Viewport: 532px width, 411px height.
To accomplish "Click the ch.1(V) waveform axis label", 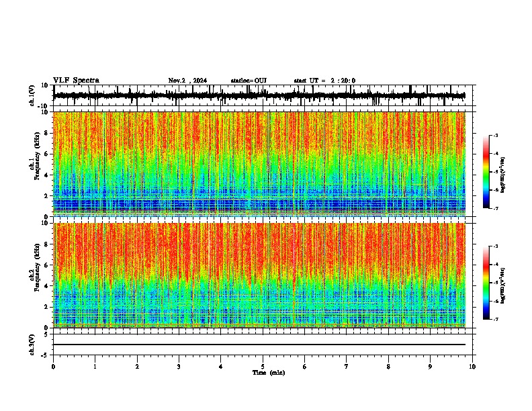I will click(32, 95).
